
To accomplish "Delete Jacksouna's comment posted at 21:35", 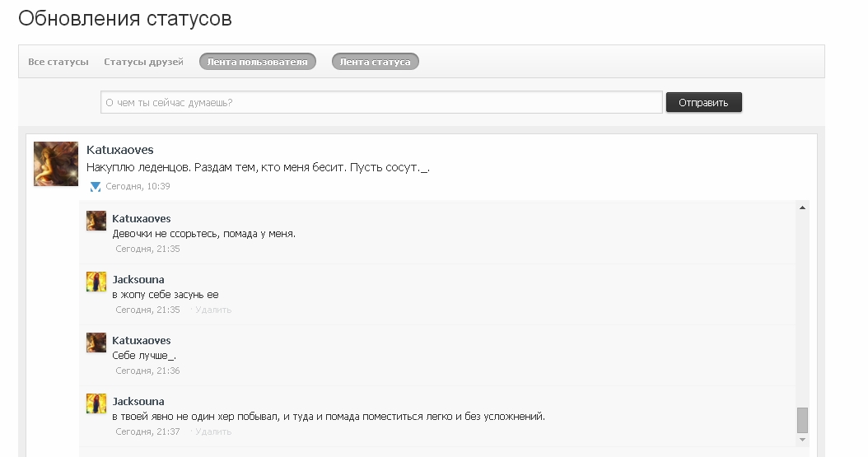I will pos(213,310).
